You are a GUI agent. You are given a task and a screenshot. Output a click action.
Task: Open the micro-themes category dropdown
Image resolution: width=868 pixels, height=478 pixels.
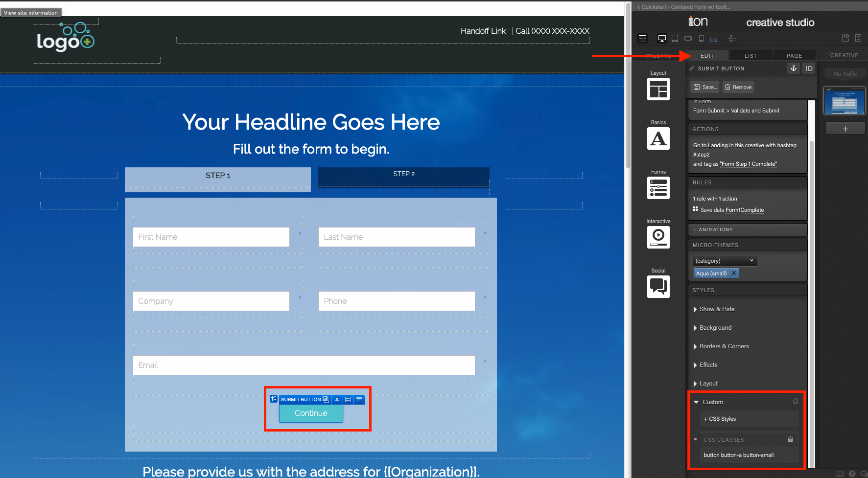[725, 260]
